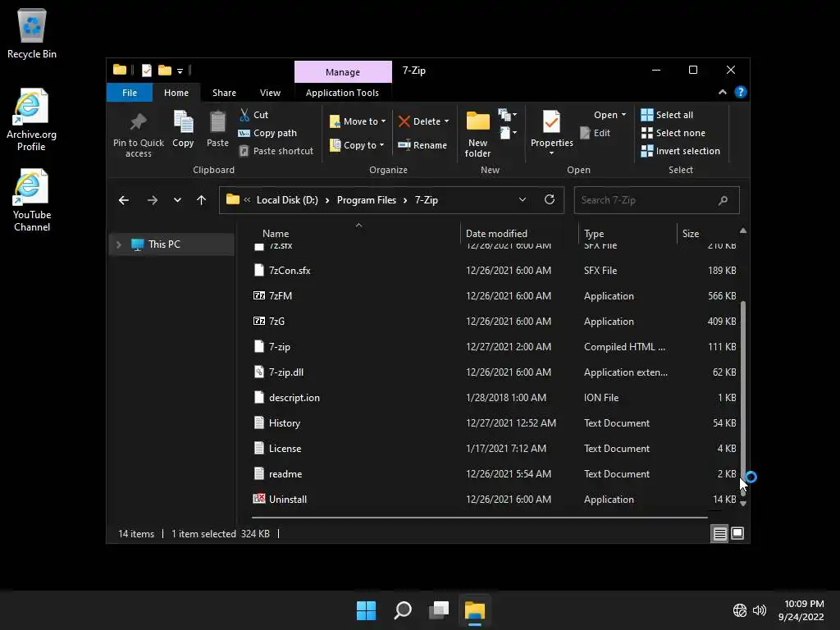Click the volume speaker tray icon

(759, 610)
